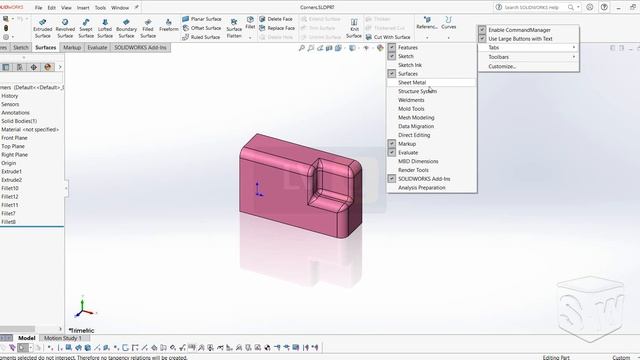Open the Insert menu
The image size is (640, 360).
83,8
